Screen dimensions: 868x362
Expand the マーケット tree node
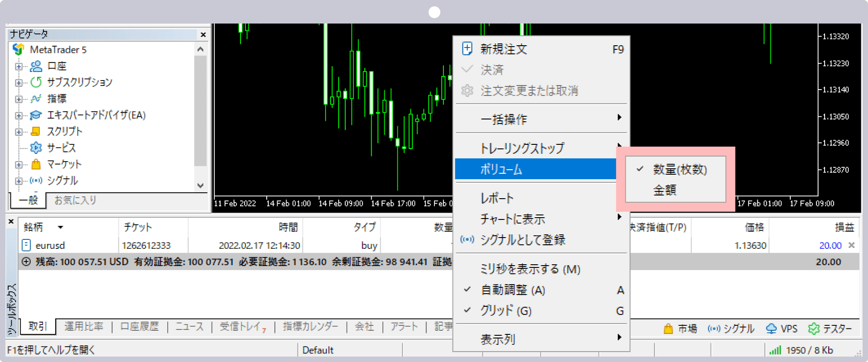click(19, 165)
